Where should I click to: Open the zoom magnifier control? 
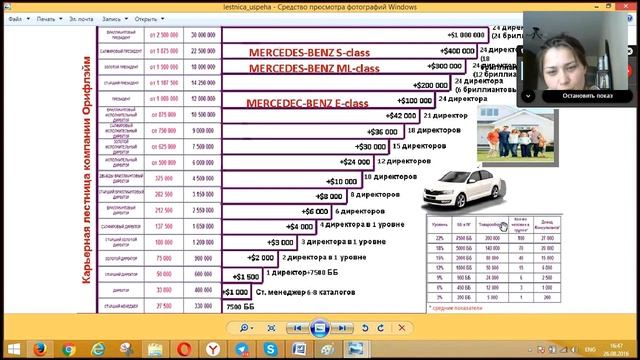[x=246, y=328]
